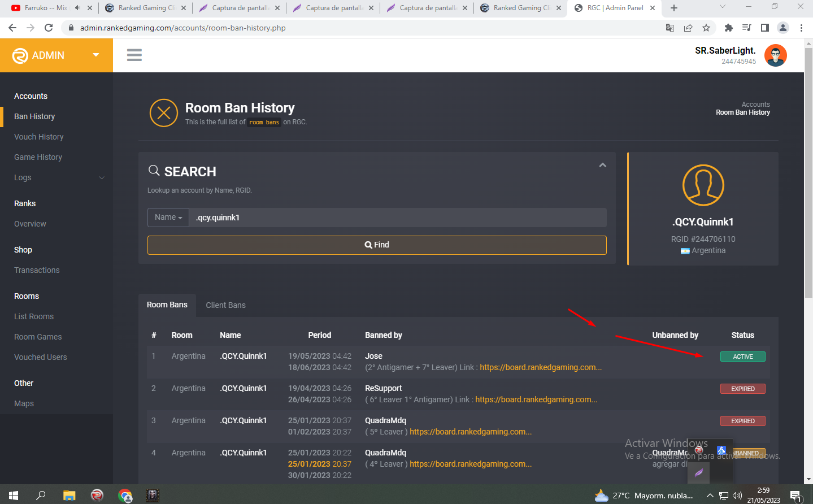The image size is (813, 504).
Task: Show hidden system tray icons
Action: coord(710,496)
